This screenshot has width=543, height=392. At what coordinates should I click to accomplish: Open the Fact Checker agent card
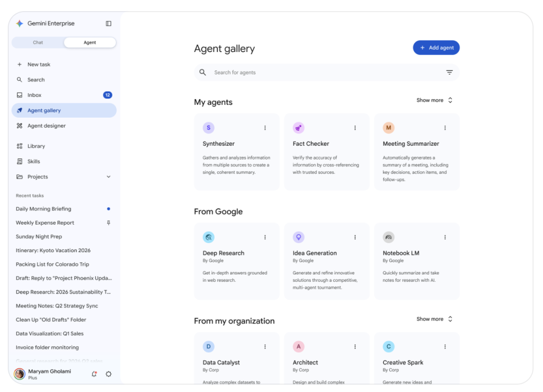point(327,152)
